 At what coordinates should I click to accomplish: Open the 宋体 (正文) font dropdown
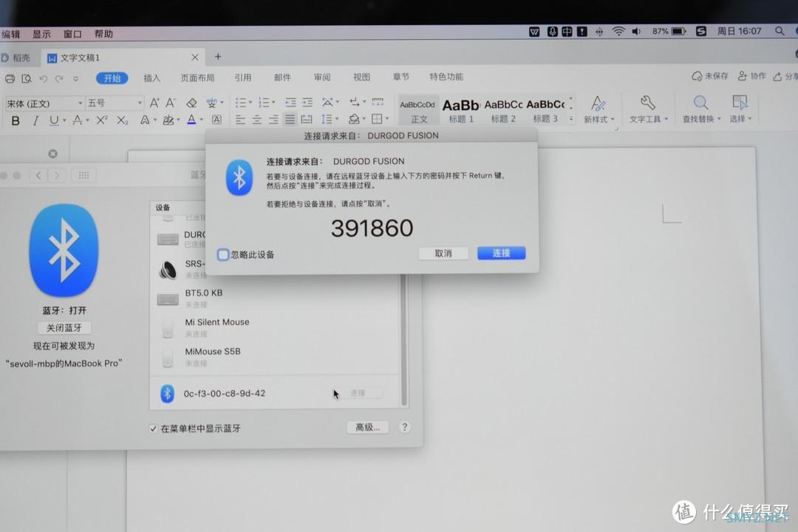point(44,103)
